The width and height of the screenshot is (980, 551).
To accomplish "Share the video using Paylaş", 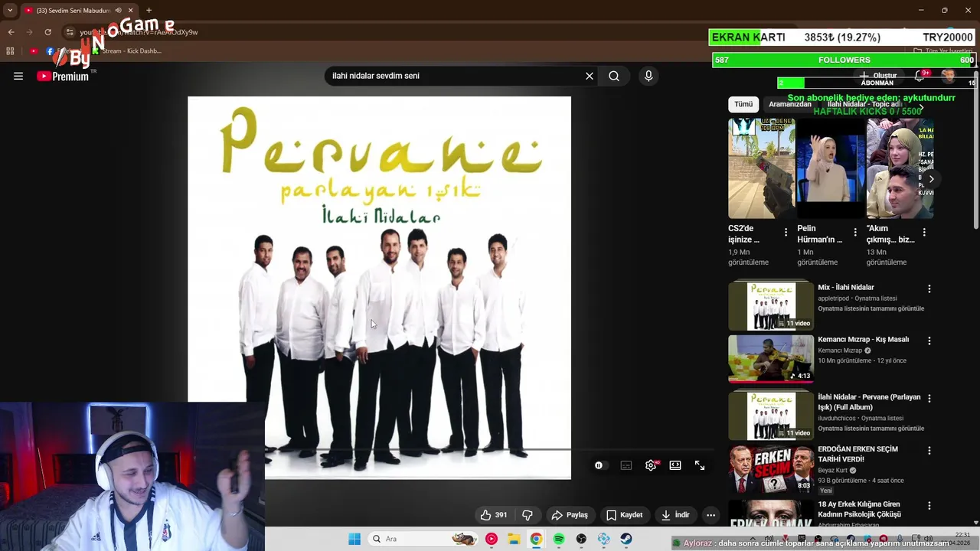I will tap(570, 515).
